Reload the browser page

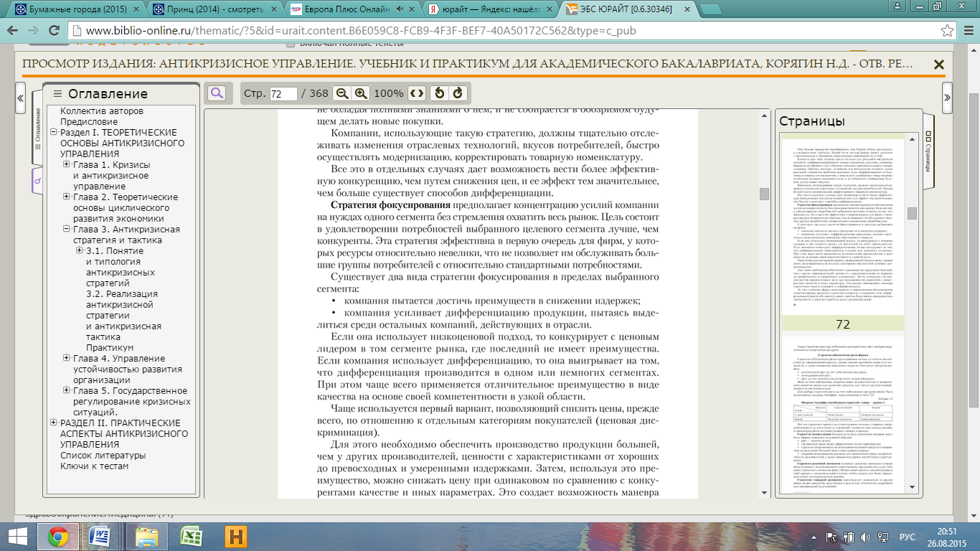[x=55, y=32]
